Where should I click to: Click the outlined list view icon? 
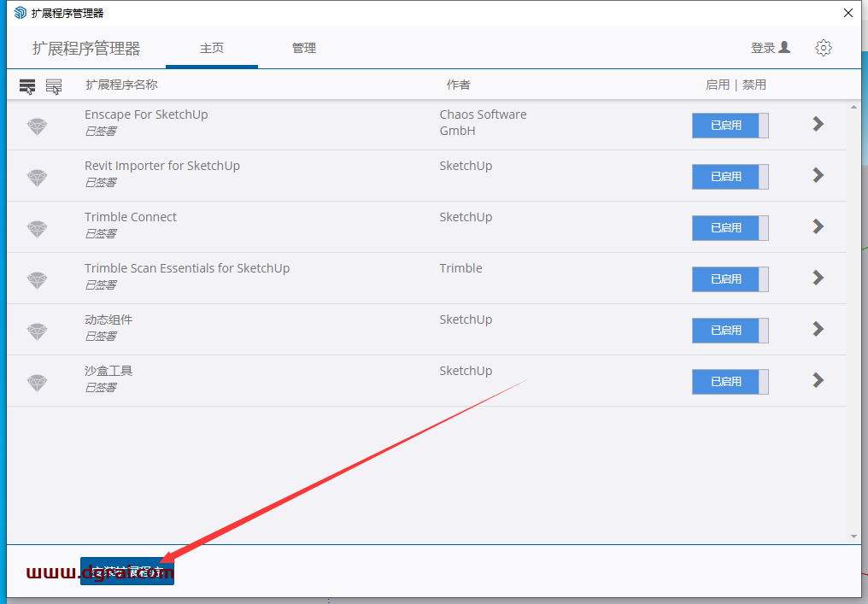click(54, 86)
